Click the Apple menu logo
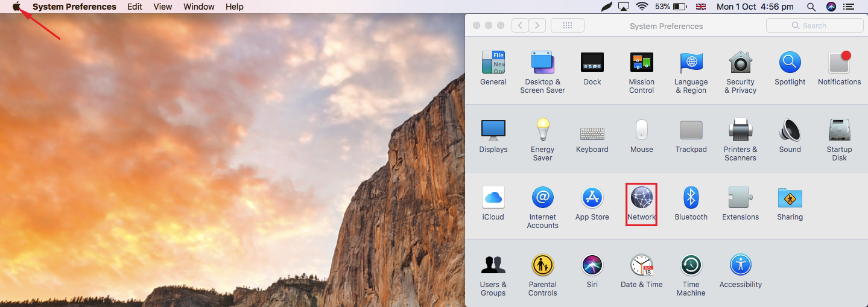 pos(17,7)
